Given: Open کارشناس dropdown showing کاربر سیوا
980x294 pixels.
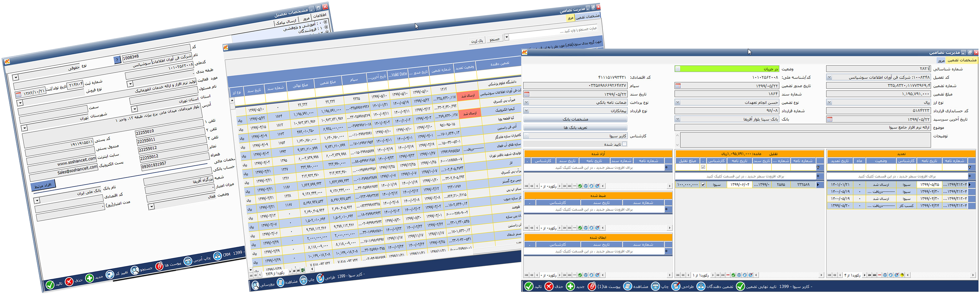Looking at the screenshot, I should click(x=526, y=136).
